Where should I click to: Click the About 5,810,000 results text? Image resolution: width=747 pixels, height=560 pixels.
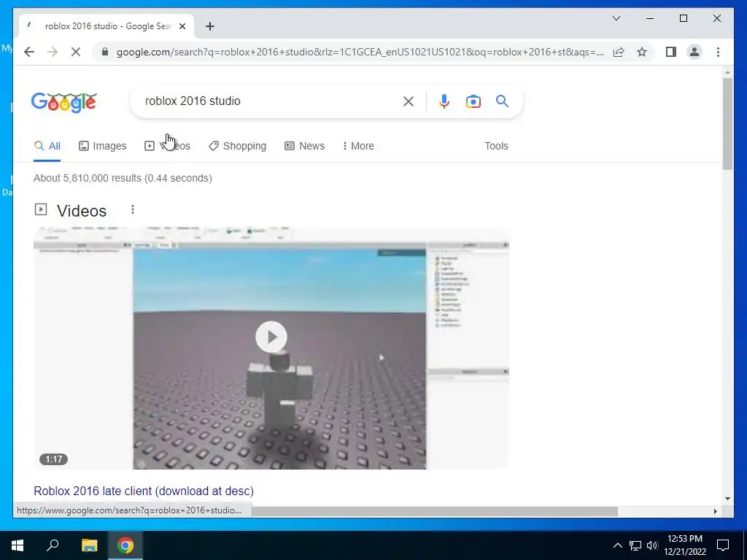point(123,178)
